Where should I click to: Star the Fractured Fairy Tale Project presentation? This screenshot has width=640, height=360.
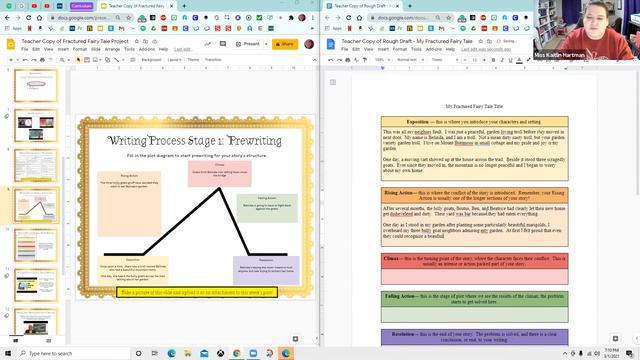(x=137, y=41)
